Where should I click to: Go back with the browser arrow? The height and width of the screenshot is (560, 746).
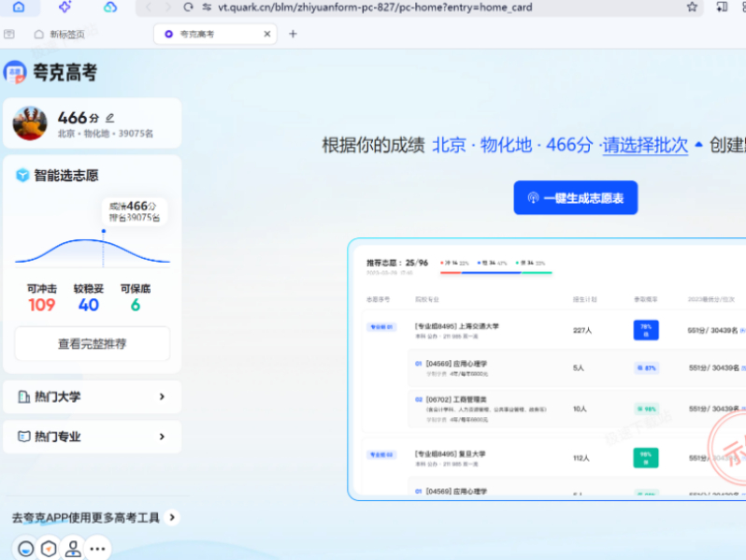coord(149,7)
